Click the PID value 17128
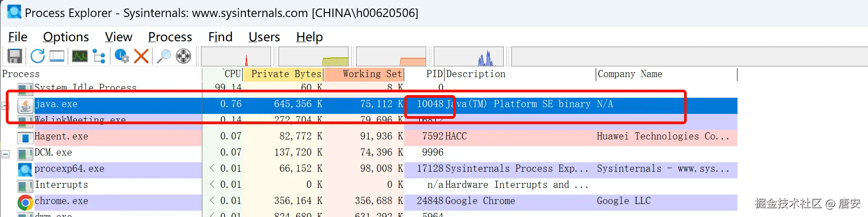 click(x=430, y=169)
